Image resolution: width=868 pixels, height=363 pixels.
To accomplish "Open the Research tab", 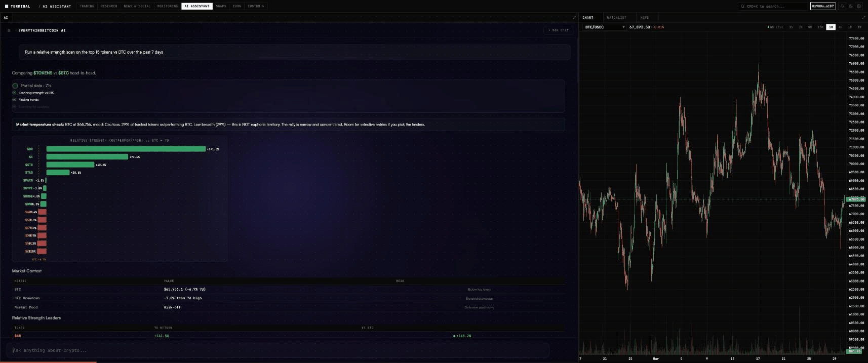I will [109, 6].
